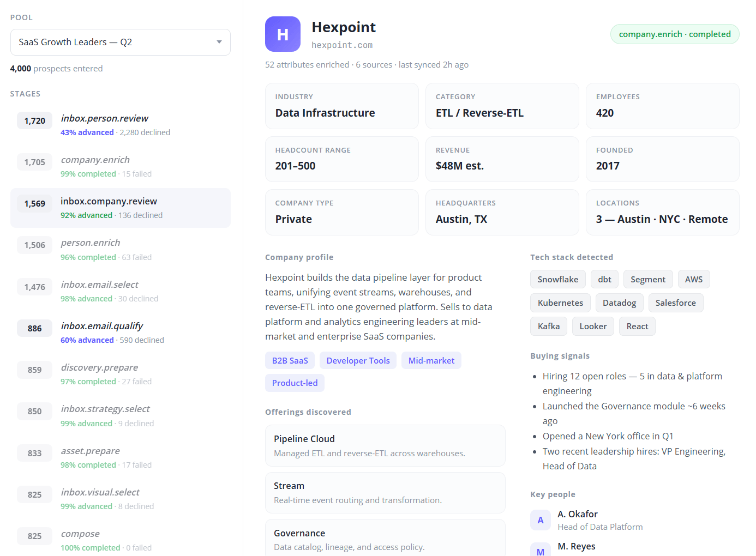Click the Mid-market tag
756x556 pixels.
pos(431,360)
